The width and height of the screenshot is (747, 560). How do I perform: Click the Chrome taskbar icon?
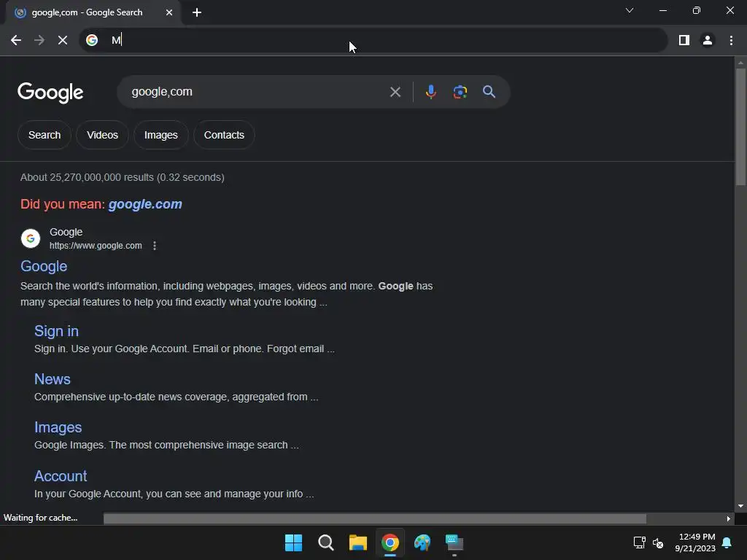click(x=390, y=542)
